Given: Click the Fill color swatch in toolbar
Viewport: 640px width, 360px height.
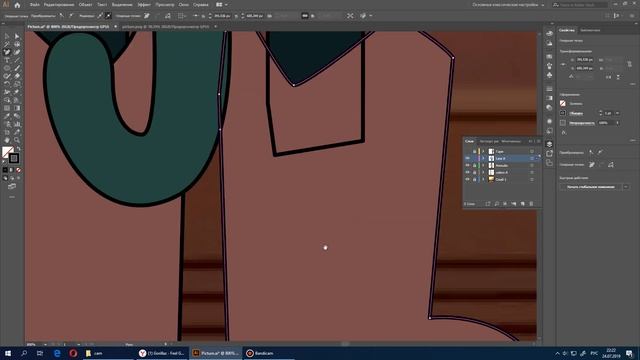Looking at the screenshot, I should [x=7, y=152].
